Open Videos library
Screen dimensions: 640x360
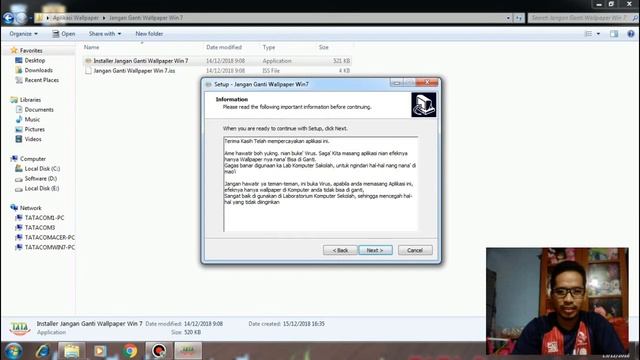click(33, 139)
